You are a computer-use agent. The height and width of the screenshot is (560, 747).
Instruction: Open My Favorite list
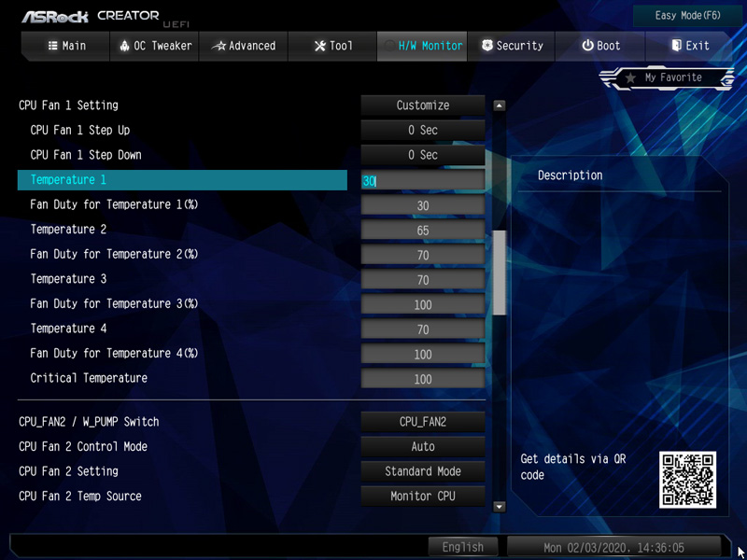pyautogui.click(x=667, y=78)
